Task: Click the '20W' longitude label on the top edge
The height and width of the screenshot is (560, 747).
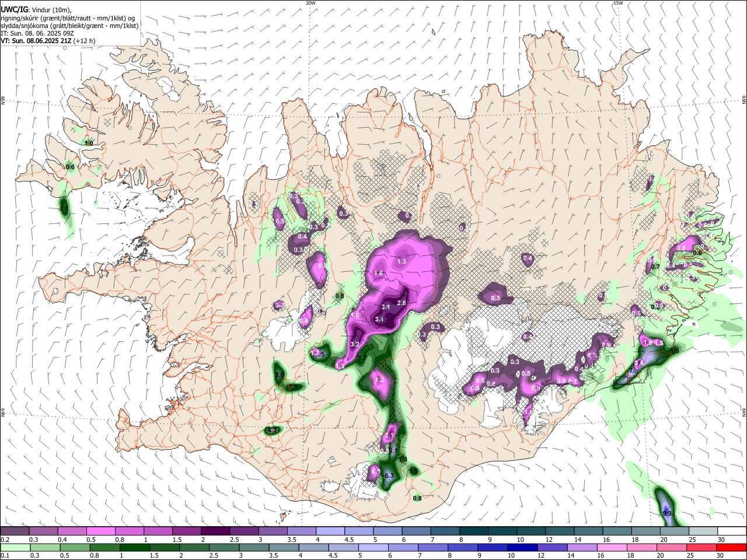Action: click(x=310, y=3)
